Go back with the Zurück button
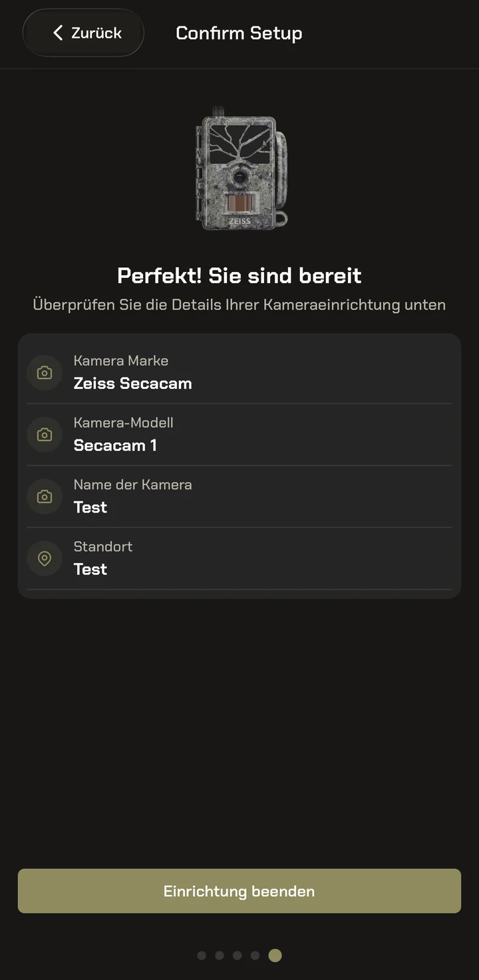 point(83,33)
